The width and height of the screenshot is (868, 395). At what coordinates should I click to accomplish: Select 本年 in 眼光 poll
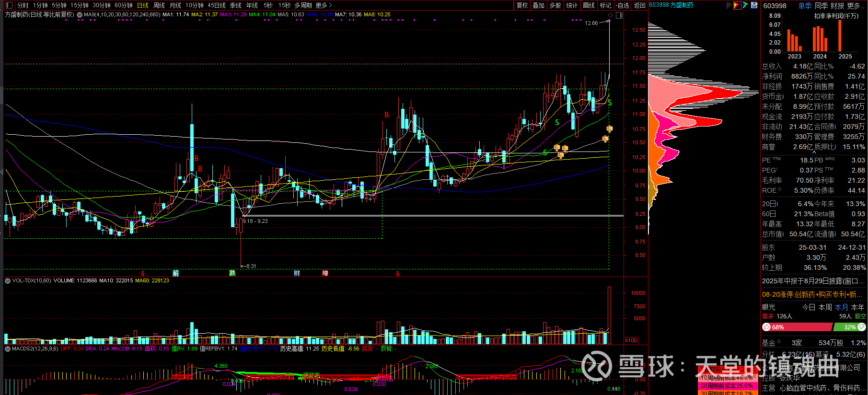coord(857,307)
